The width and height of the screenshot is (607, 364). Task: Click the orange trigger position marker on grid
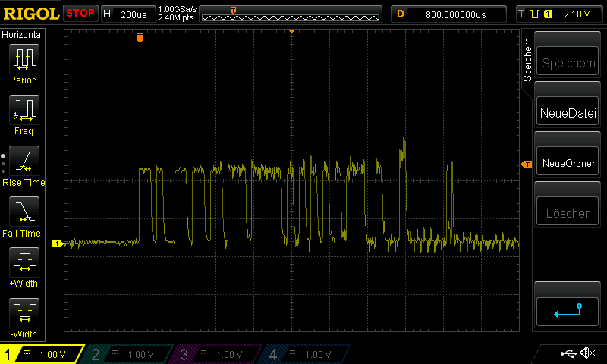[x=140, y=37]
